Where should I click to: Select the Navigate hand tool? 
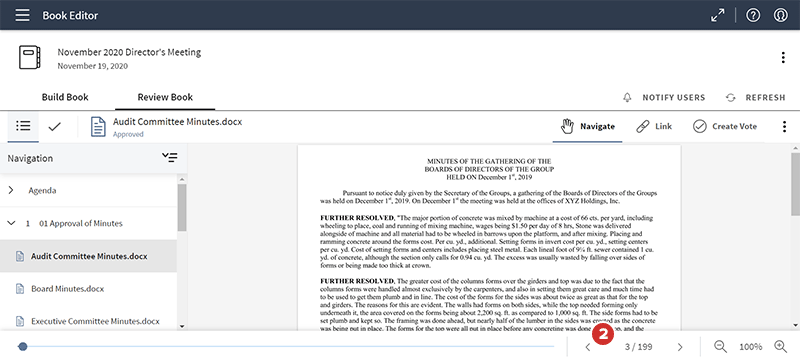click(x=587, y=126)
